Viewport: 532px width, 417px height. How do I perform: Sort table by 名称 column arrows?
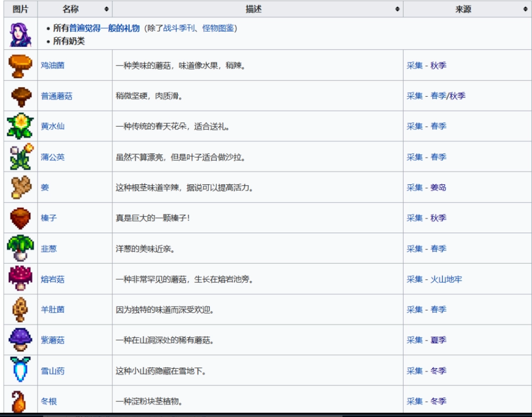pos(106,9)
